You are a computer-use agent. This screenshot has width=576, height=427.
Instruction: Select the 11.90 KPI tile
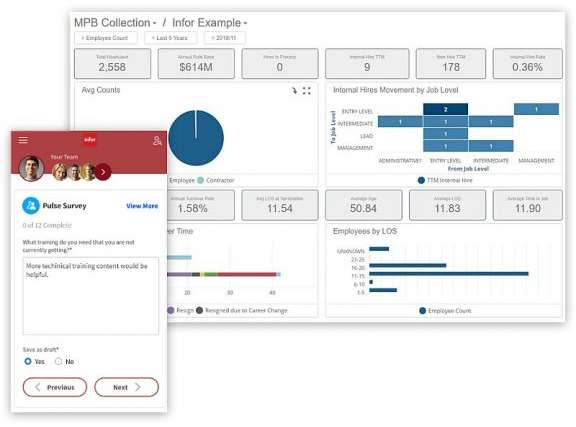[528, 205]
